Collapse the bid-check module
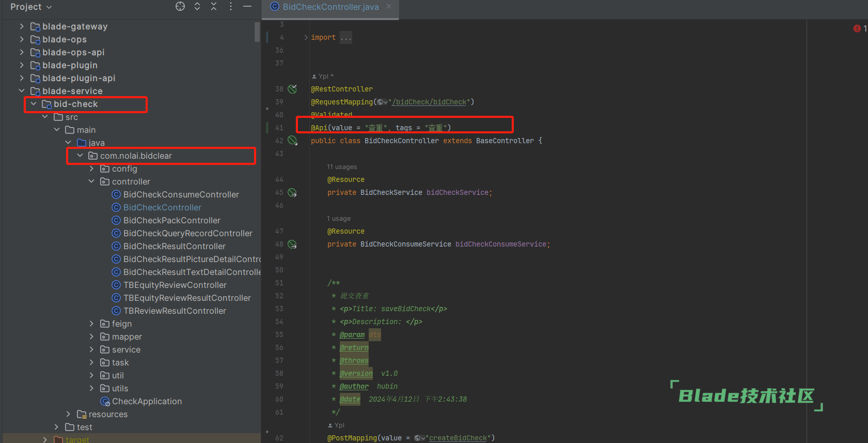Screen dimensions: 868x443 click(34, 103)
